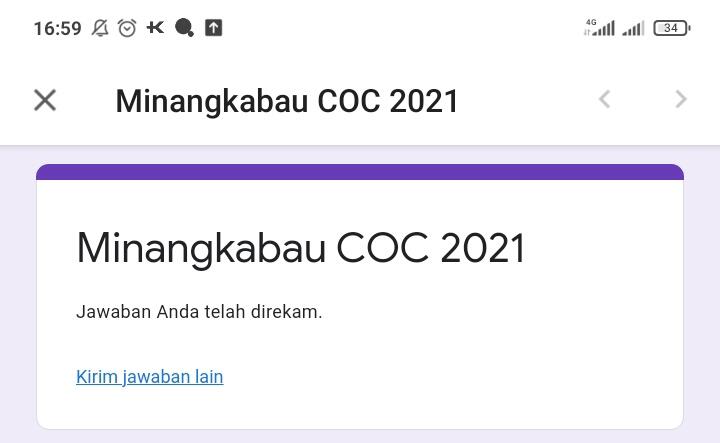Click the purple strip atop the form card
Screen dimensions: 720x443
click(x=360, y=172)
